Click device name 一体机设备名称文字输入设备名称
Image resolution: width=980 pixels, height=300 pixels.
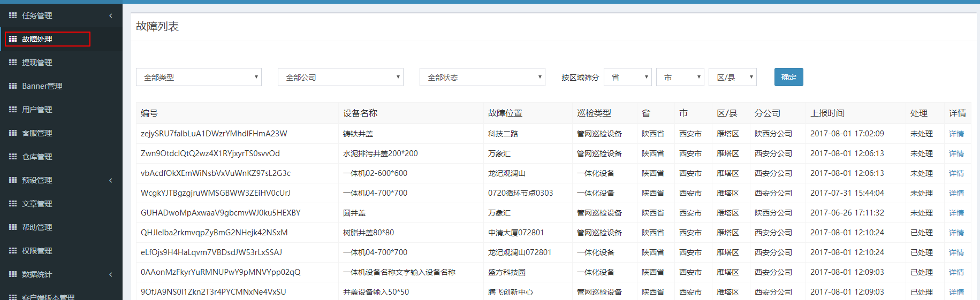coord(399,272)
